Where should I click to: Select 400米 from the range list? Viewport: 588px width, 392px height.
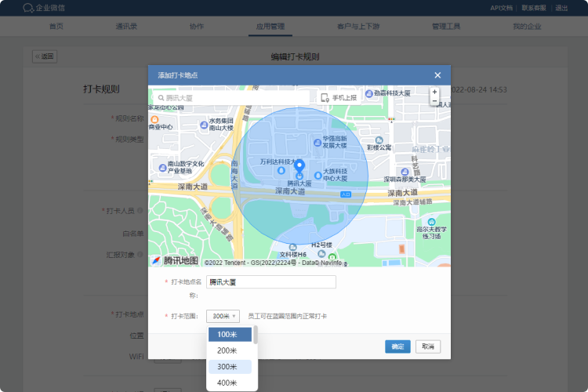coord(230,383)
